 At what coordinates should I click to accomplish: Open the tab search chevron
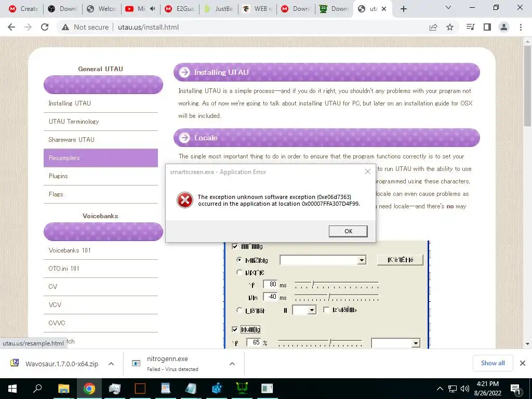(448, 7)
